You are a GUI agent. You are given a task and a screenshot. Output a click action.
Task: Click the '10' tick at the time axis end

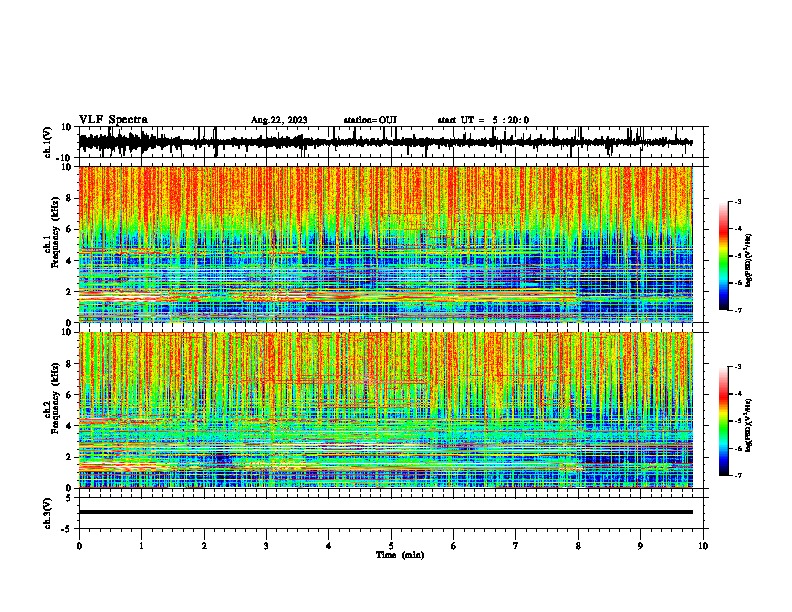point(703,546)
